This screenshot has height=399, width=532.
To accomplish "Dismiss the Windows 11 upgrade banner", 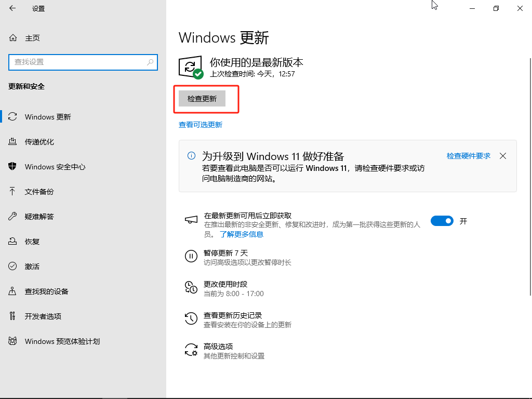I will pyautogui.click(x=502, y=155).
